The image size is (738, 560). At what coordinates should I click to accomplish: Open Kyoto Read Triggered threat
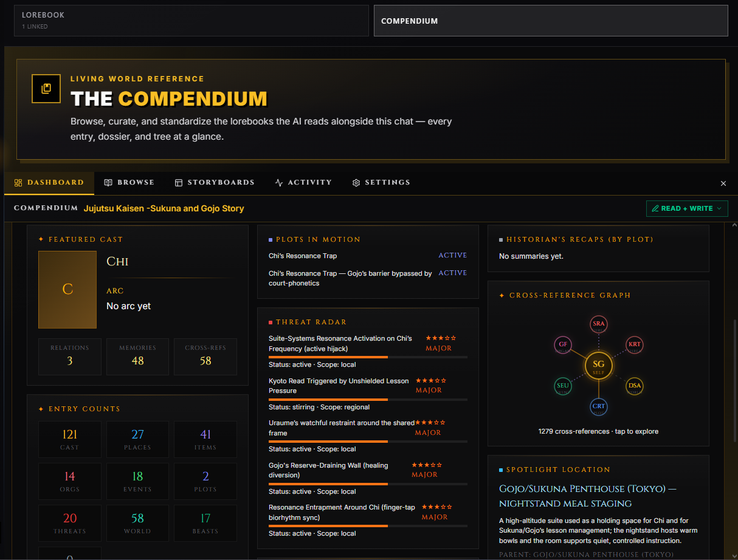(x=368, y=394)
